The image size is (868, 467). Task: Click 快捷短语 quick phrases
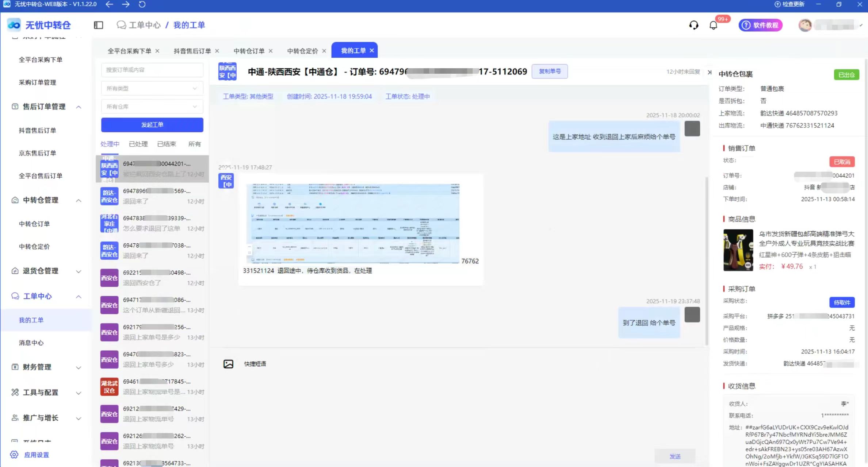(x=255, y=364)
